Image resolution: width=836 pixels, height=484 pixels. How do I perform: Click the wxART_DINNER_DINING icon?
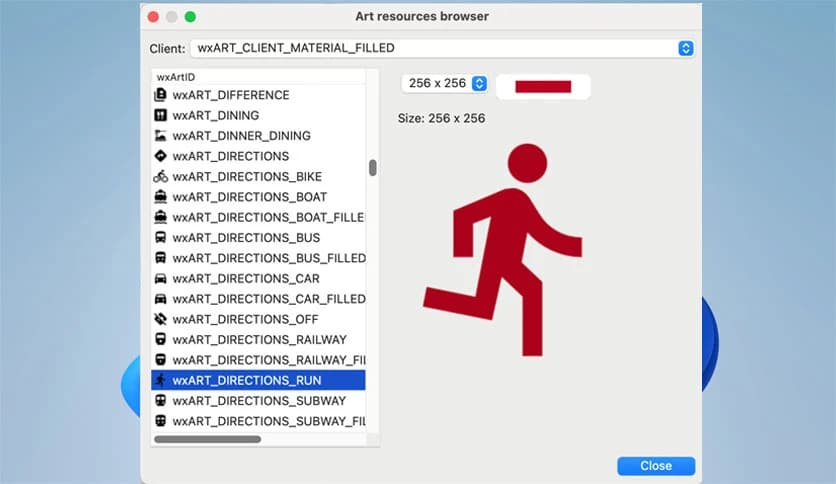(x=160, y=135)
